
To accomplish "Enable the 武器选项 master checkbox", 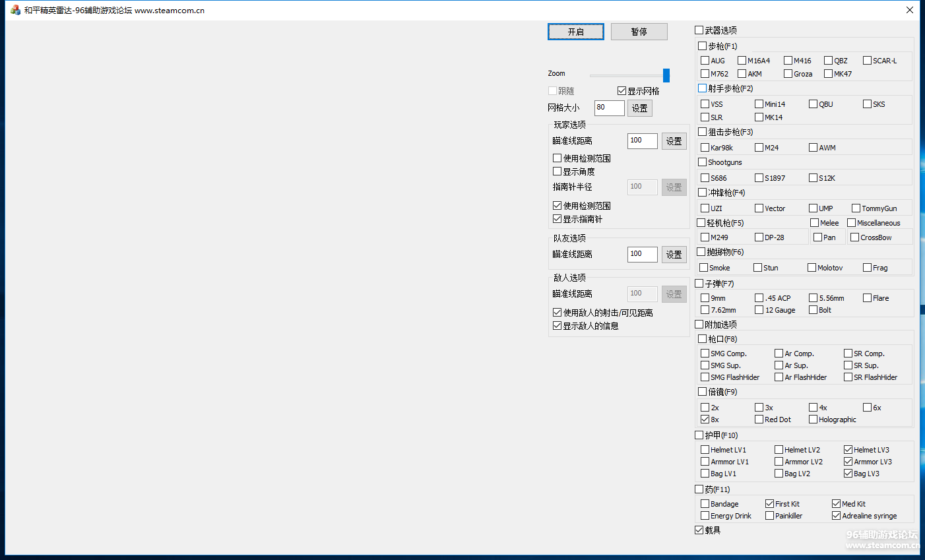I will tap(699, 30).
